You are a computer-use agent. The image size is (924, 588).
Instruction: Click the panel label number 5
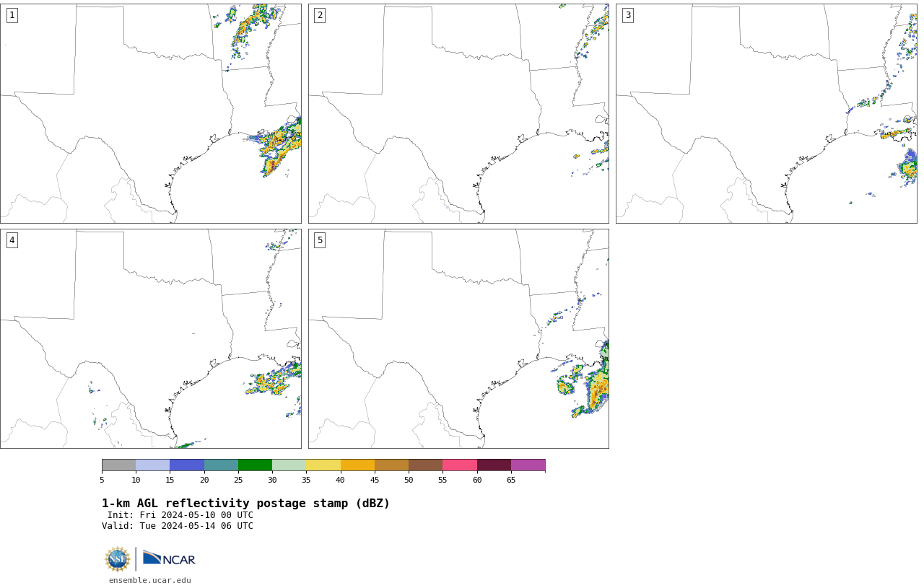[x=320, y=240]
